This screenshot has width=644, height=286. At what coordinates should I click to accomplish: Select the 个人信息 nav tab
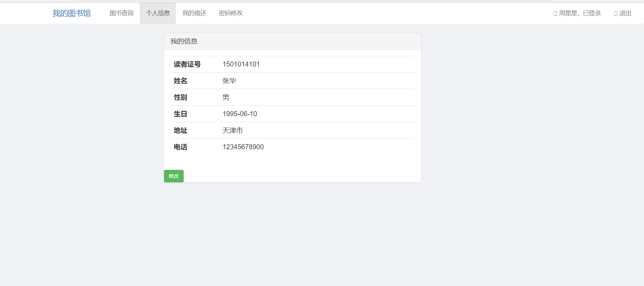point(158,13)
